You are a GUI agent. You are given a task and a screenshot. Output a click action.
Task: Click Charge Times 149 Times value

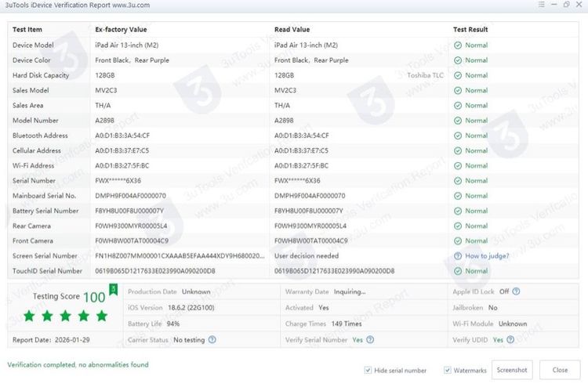[346, 324]
